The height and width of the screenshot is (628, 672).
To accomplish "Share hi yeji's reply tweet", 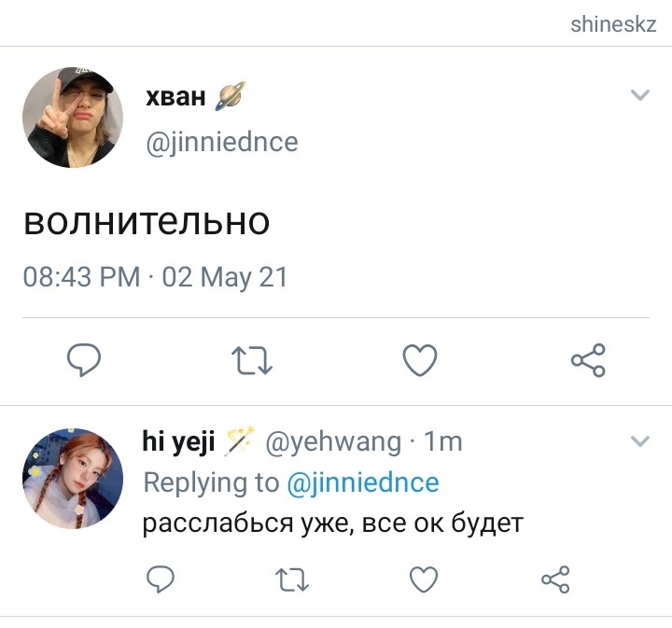I will (555, 579).
